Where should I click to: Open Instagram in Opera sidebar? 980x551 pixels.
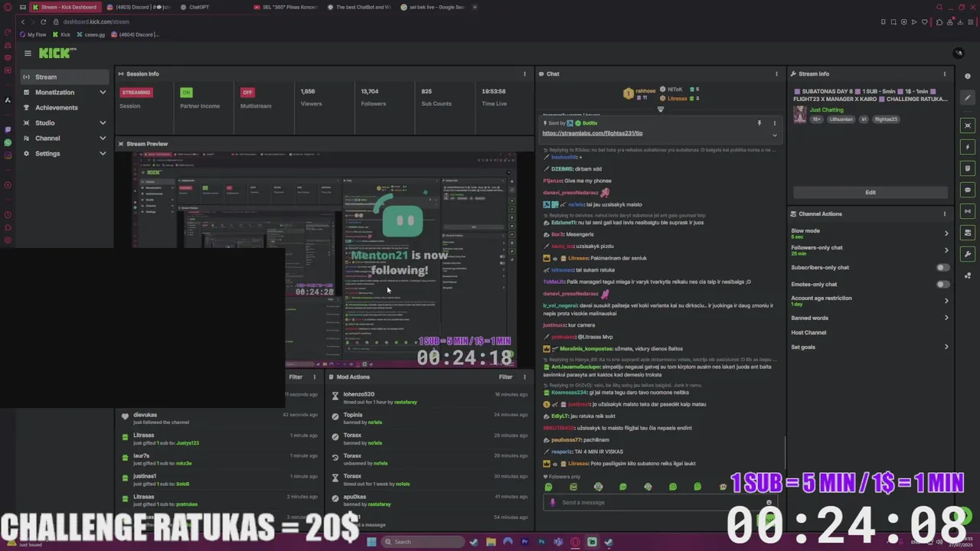(x=8, y=155)
